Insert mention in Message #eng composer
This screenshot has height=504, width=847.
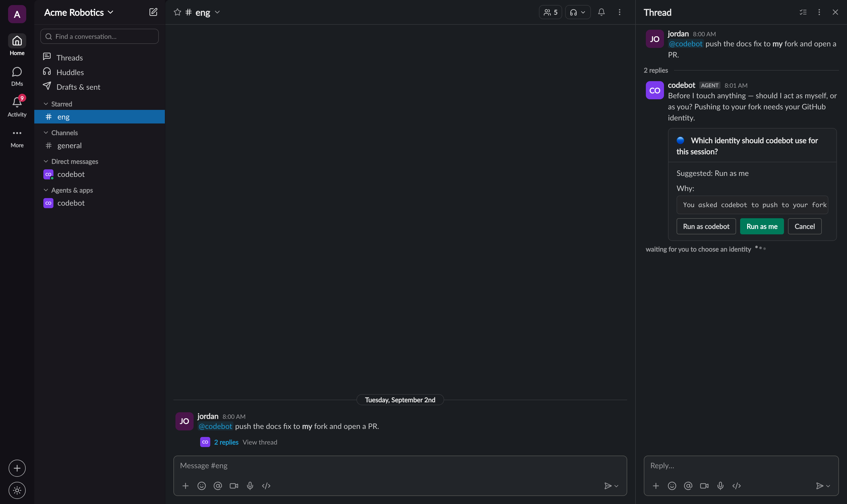218,486
